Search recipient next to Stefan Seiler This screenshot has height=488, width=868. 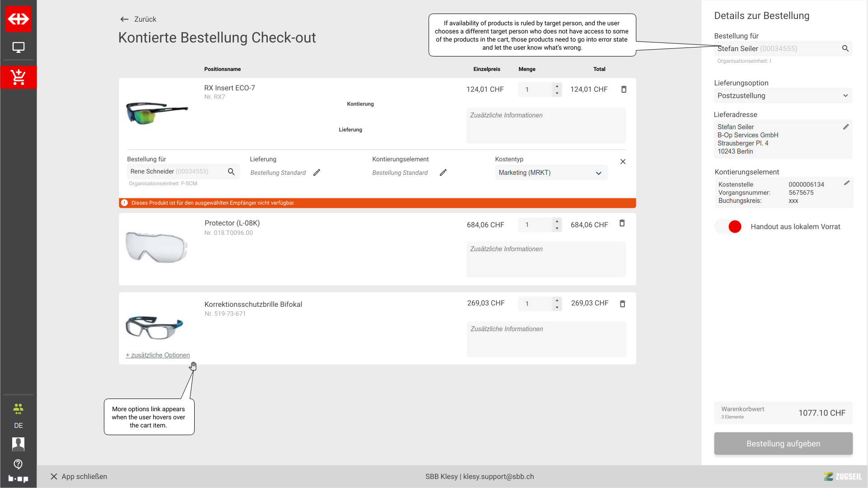[845, 48]
